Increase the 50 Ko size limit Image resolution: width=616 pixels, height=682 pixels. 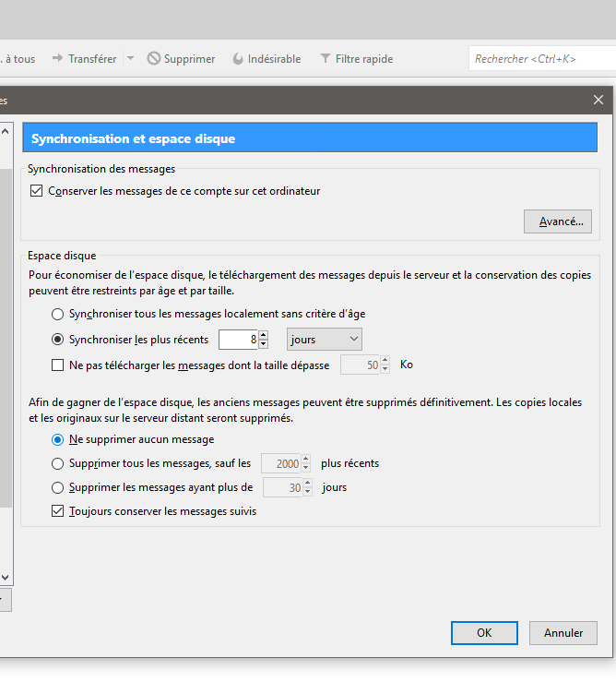pos(385,360)
